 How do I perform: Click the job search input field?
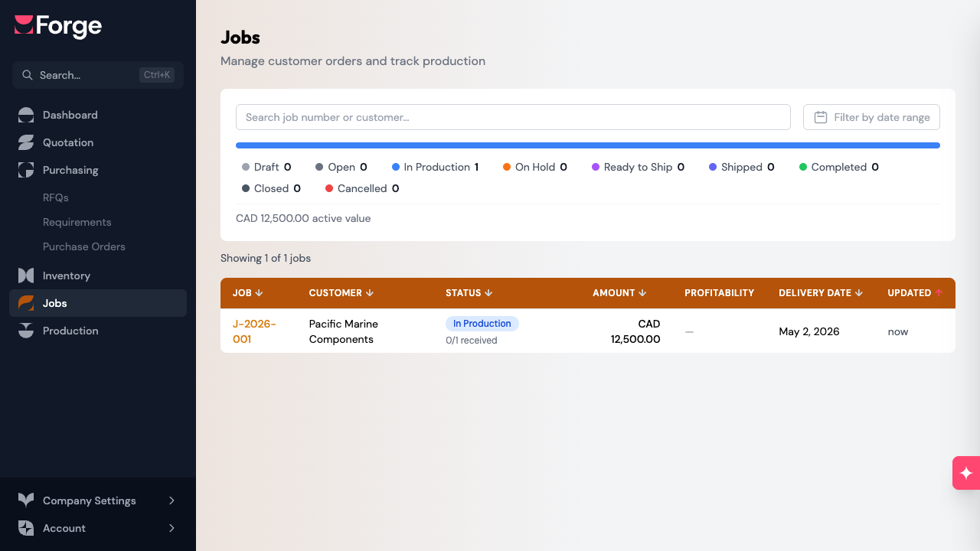click(x=513, y=117)
